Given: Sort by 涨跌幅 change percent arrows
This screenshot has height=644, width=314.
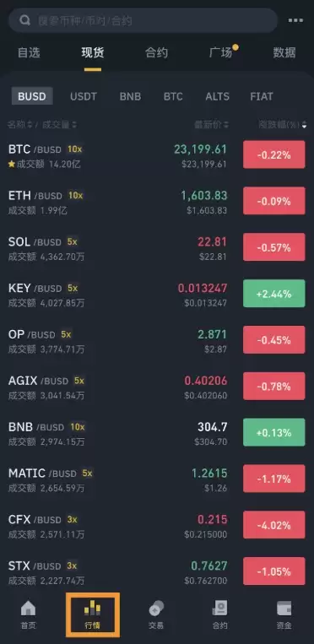Looking at the screenshot, I should tap(304, 125).
